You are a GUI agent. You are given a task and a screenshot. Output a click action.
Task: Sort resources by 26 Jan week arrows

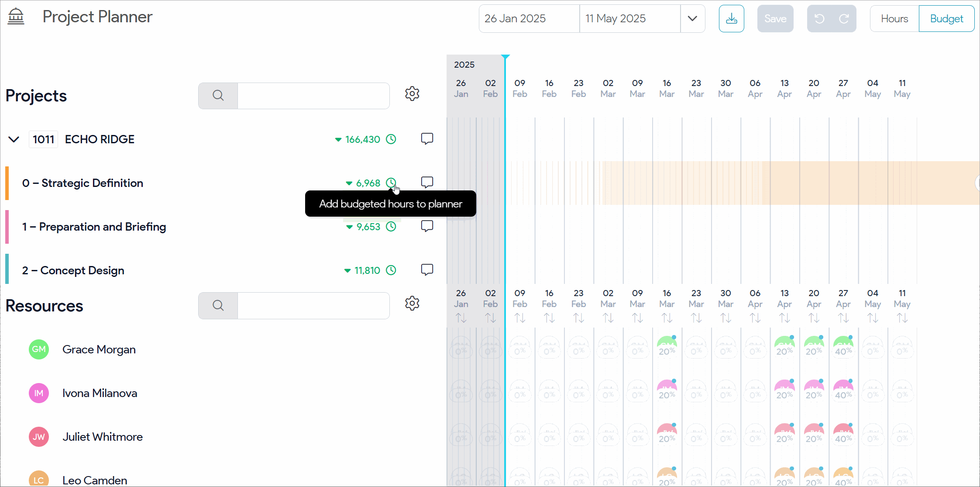pyautogui.click(x=461, y=318)
